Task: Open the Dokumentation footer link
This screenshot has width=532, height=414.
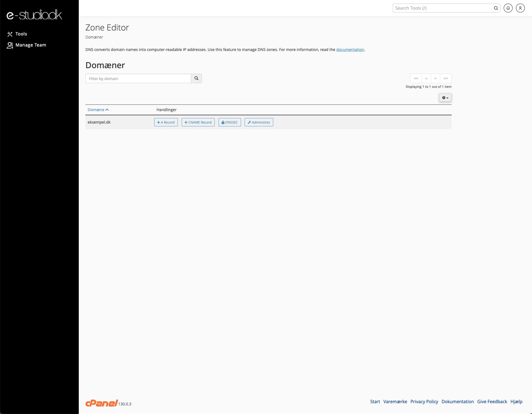Action: [458, 402]
